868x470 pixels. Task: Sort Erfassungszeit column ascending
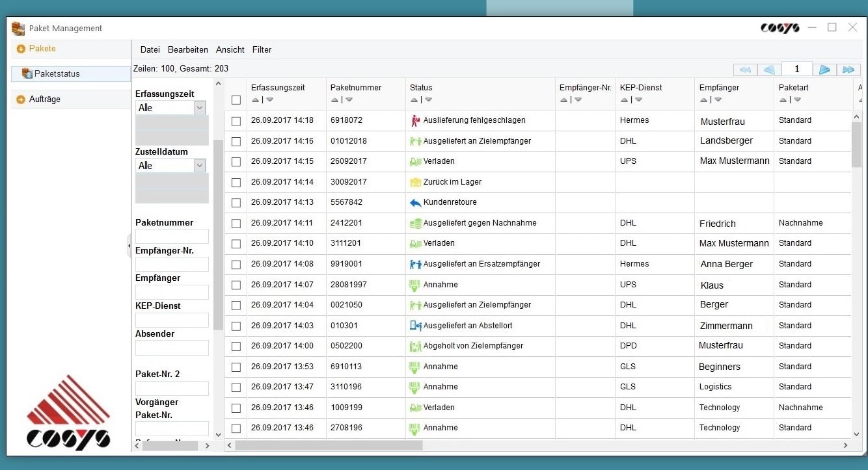point(255,100)
